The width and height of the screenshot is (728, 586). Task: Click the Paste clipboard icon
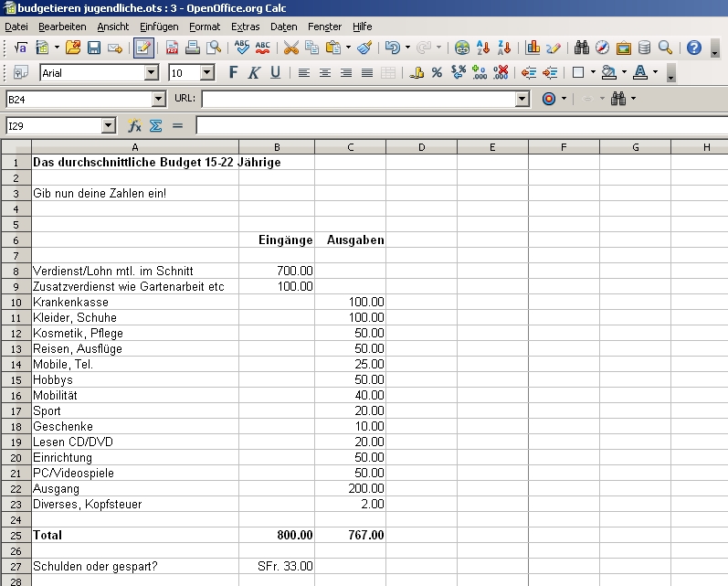pyautogui.click(x=332, y=48)
